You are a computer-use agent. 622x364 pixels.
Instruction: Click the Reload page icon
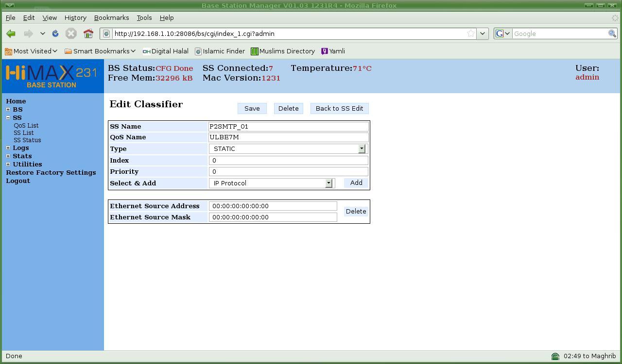pyautogui.click(x=55, y=33)
